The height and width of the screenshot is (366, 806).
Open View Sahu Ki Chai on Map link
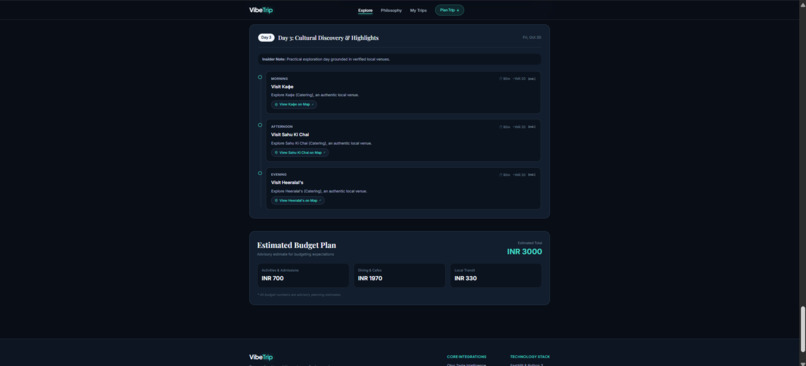point(300,153)
